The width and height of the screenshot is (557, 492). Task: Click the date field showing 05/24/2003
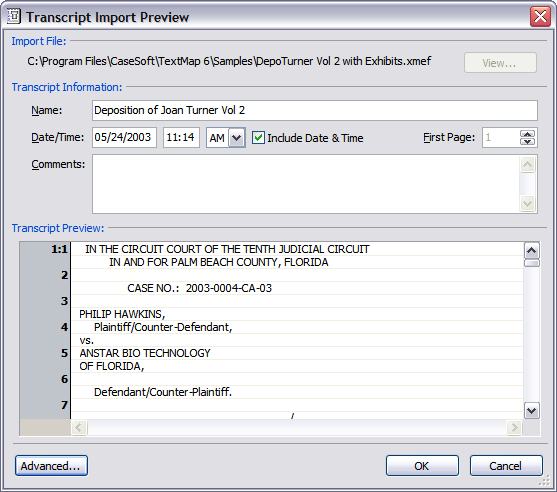coord(124,137)
